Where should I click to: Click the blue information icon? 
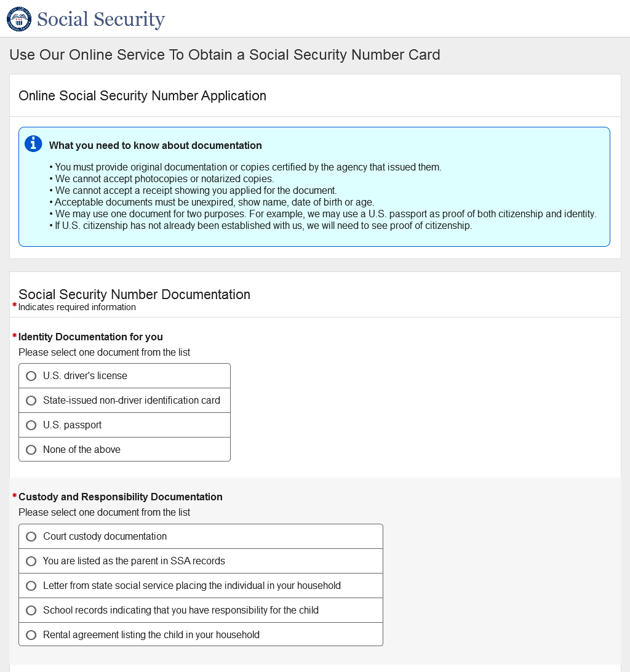coord(33,144)
